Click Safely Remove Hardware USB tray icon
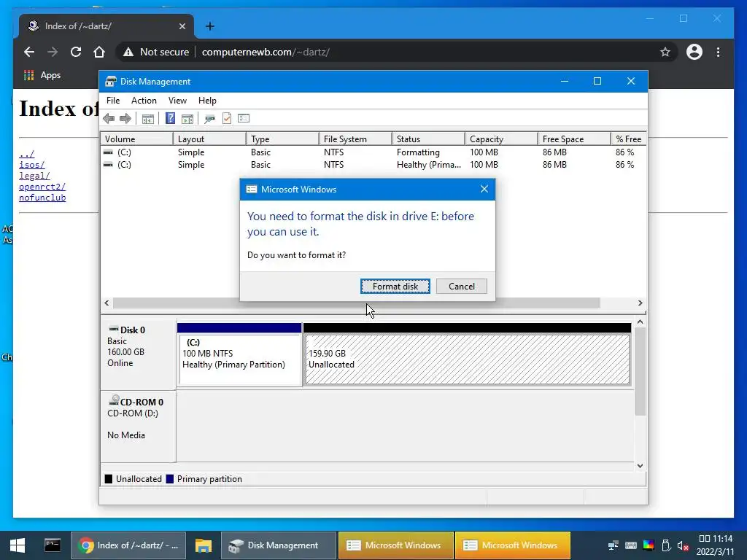This screenshot has width=747, height=560. (x=666, y=545)
